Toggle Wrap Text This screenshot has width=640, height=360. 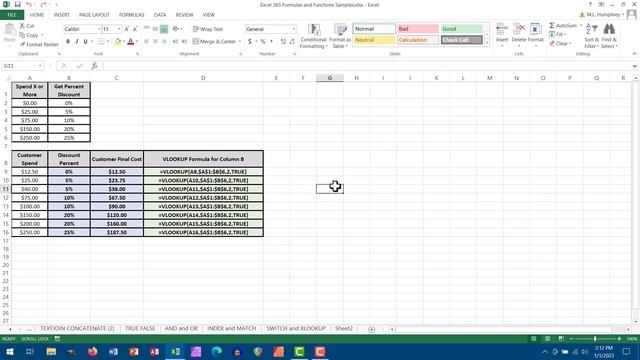coord(208,29)
